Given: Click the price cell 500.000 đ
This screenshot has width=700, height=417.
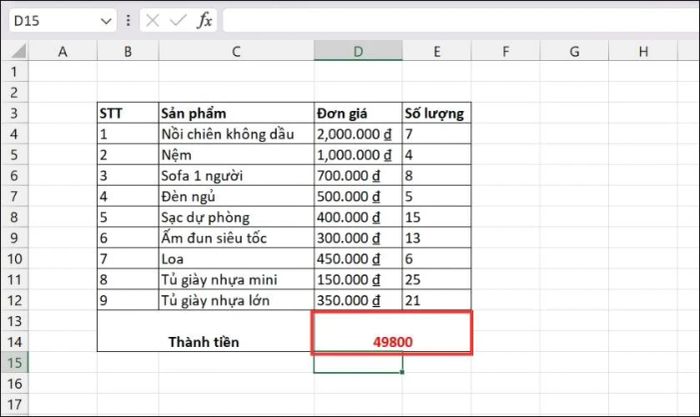Looking at the screenshot, I should coord(358,196).
